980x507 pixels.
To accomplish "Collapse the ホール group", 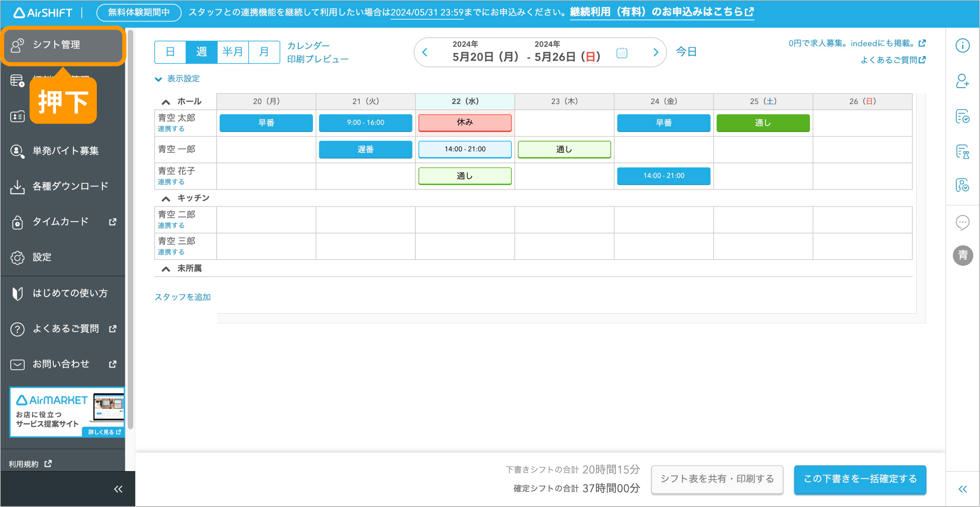I will [165, 102].
